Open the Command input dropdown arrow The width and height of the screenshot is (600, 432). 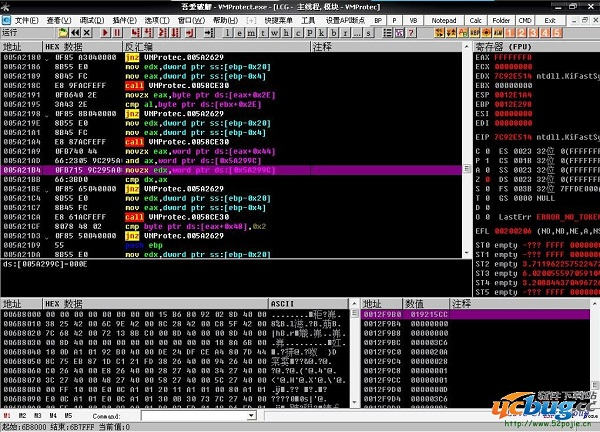click(x=251, y=415)
